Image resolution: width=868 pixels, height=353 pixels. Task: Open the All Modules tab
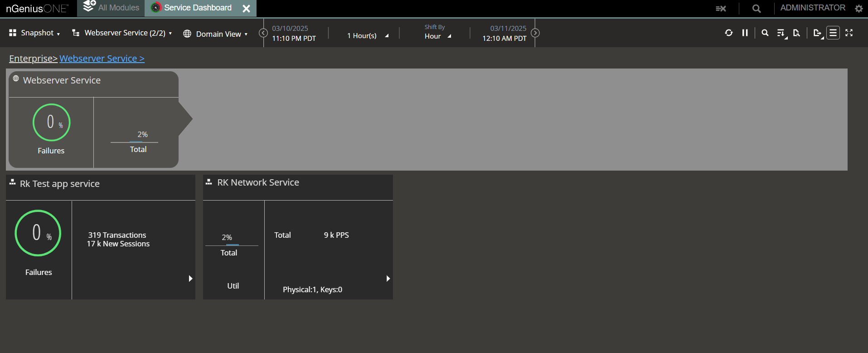pyautogui.click(x=111, y=8)
